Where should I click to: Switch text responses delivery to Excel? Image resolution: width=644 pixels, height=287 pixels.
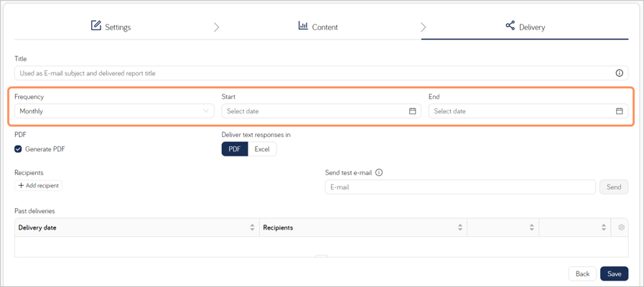tap(262, 149)
